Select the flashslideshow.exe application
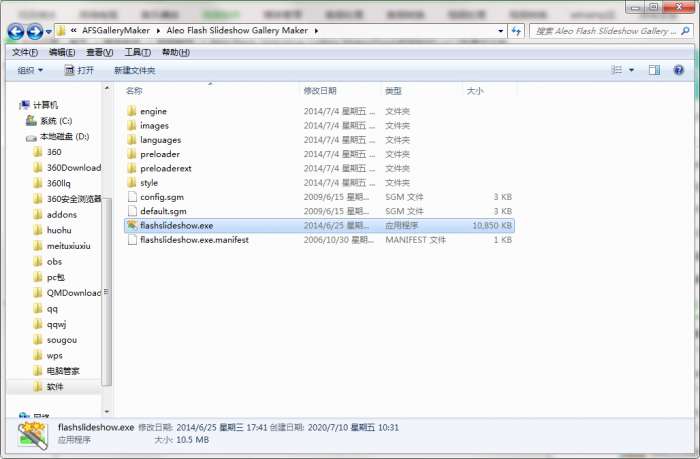Screen dimensions: 700x459 point(319,225)
